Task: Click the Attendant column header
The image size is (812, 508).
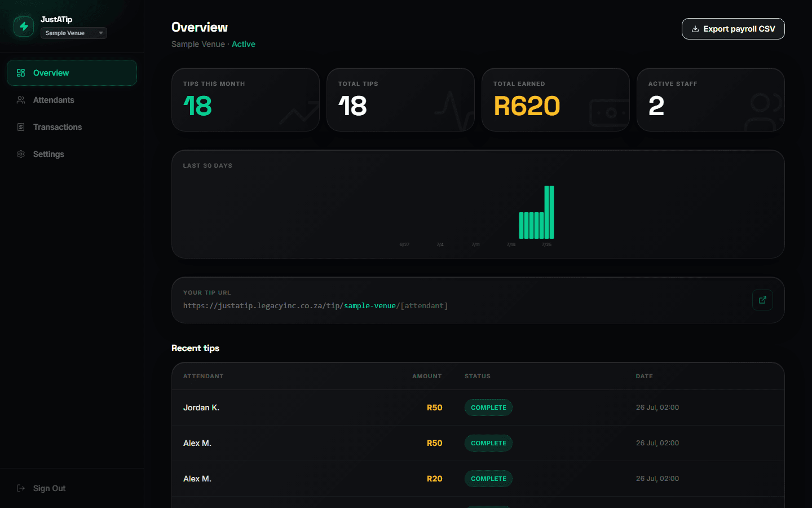Action: pos(203,376)
